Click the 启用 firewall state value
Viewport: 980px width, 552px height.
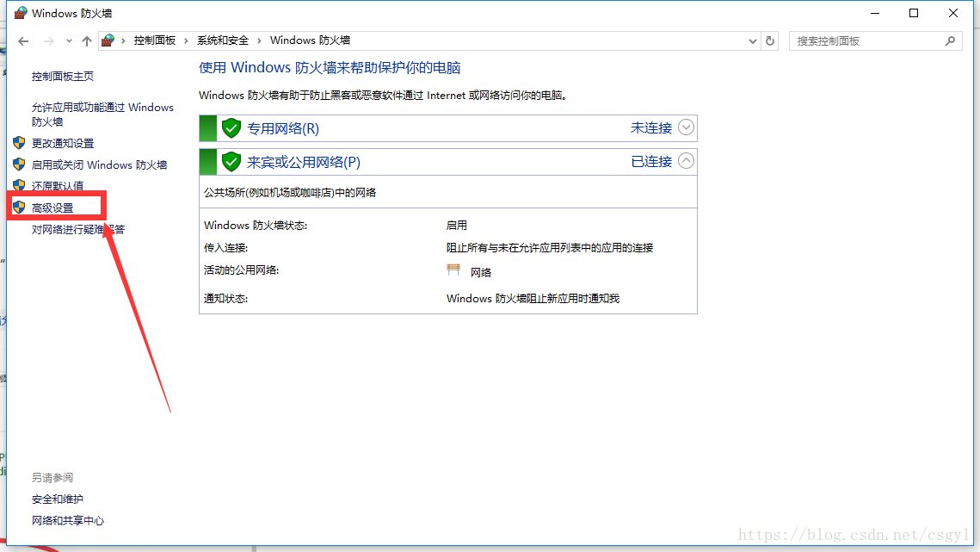pos(457,226)
